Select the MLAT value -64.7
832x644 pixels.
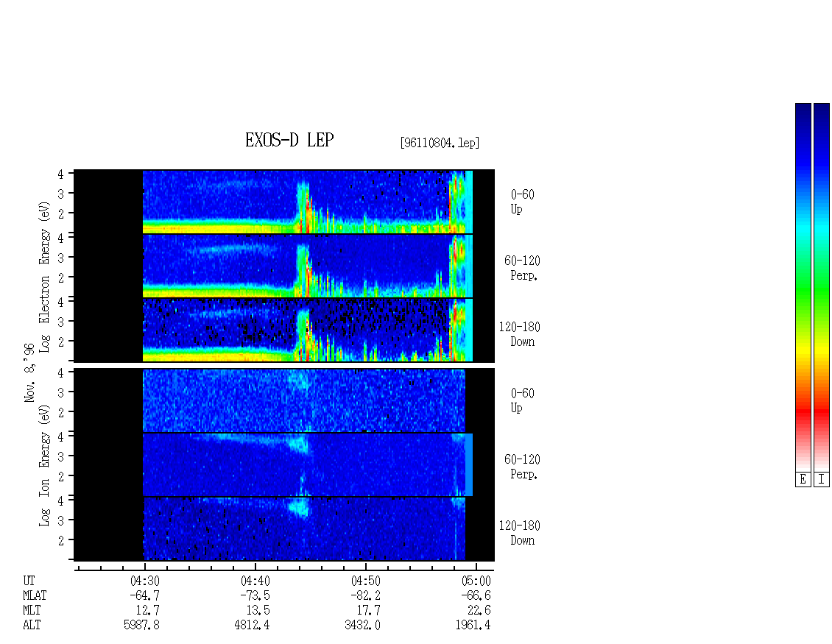(145, 595)
